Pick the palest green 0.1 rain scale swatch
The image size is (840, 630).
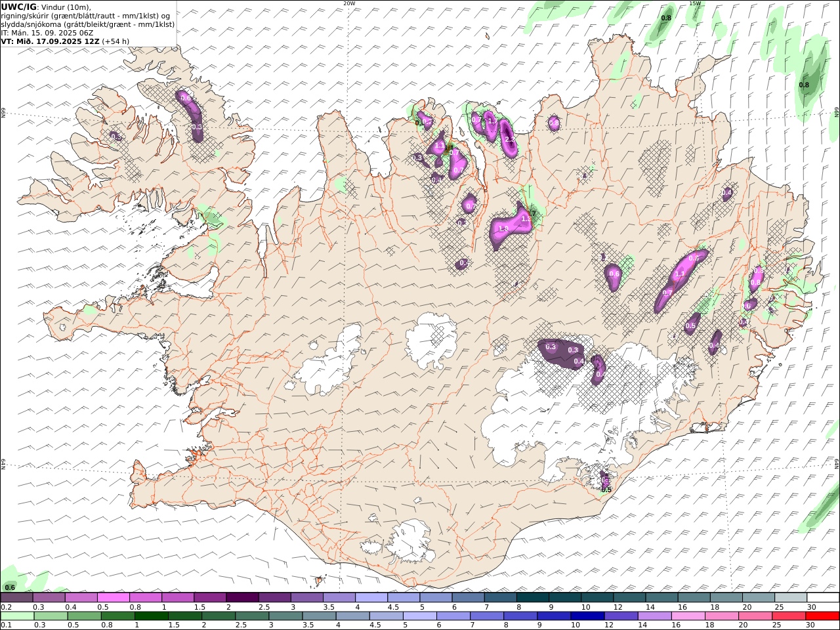point(17,616)
